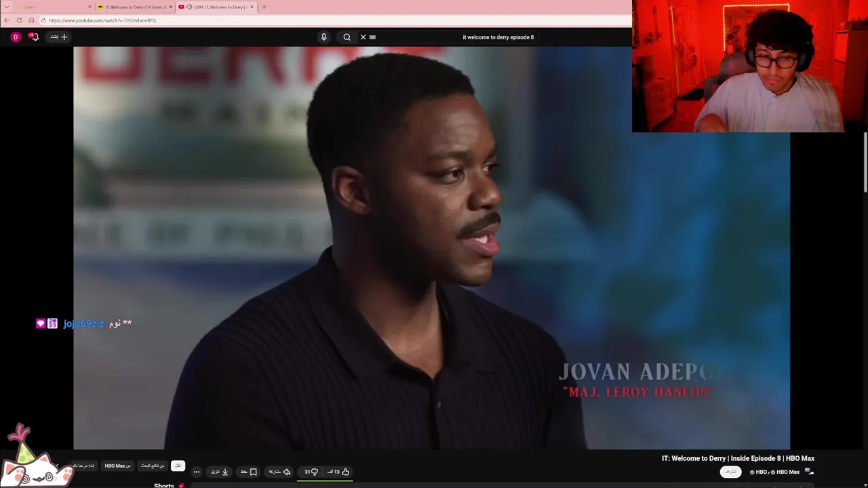868x488 pixels.
Task: Expand the tab list chevron at top left
Action: [7, 7]
